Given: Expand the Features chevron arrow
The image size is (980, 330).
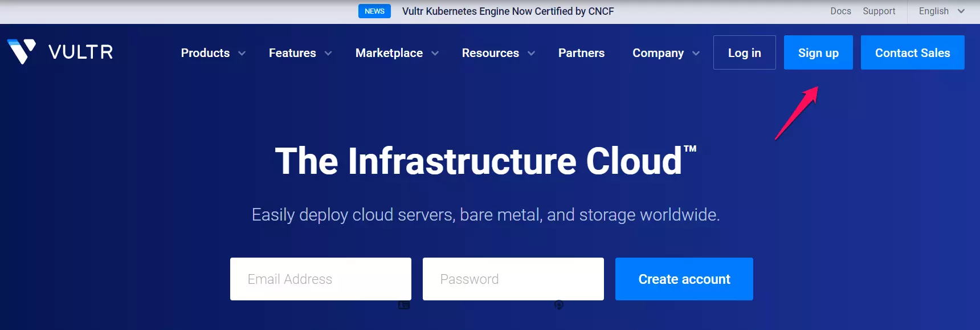Looking at the screenshot, I should 328,54.
